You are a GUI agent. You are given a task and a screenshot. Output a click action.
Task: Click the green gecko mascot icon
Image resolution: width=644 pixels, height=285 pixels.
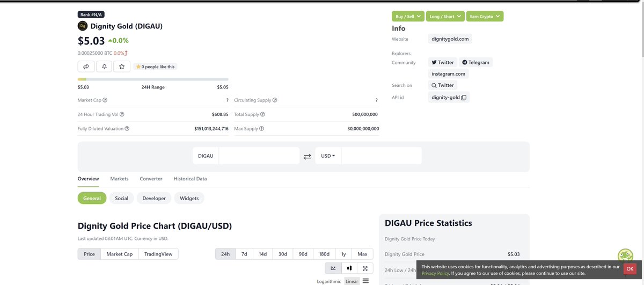pos(625,256)
